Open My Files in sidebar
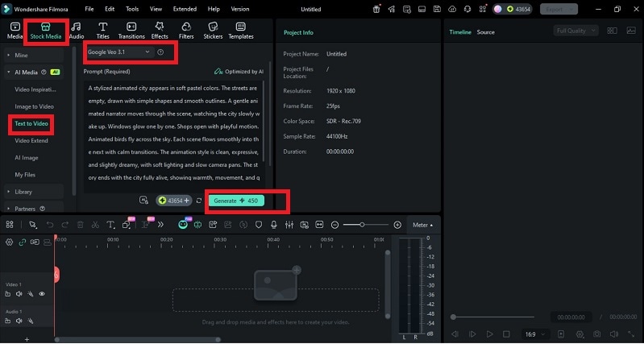644x344 pixels. click(x=25, y=175)
